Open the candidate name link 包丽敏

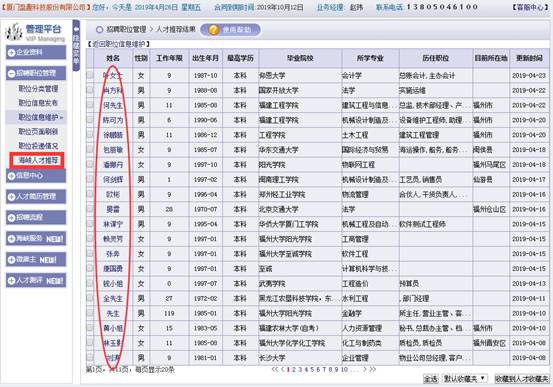click(113, 150)
